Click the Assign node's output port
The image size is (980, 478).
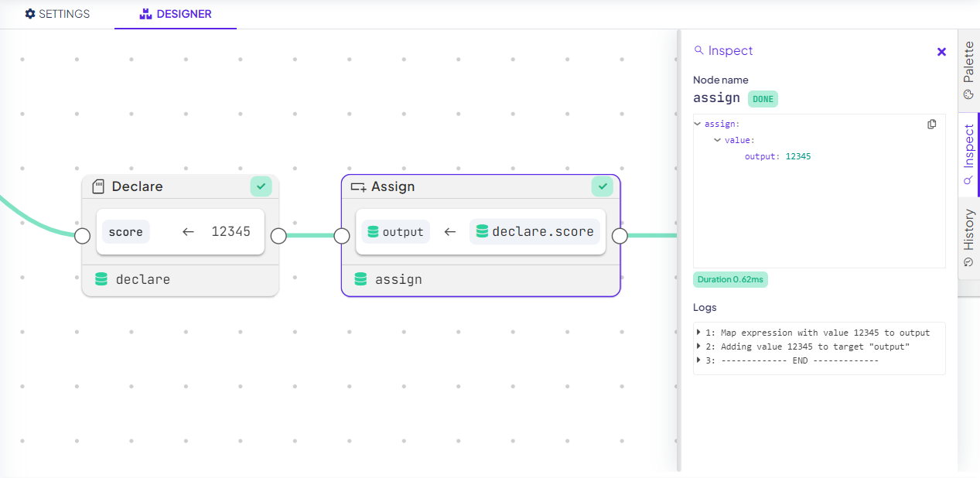[620, 236]
